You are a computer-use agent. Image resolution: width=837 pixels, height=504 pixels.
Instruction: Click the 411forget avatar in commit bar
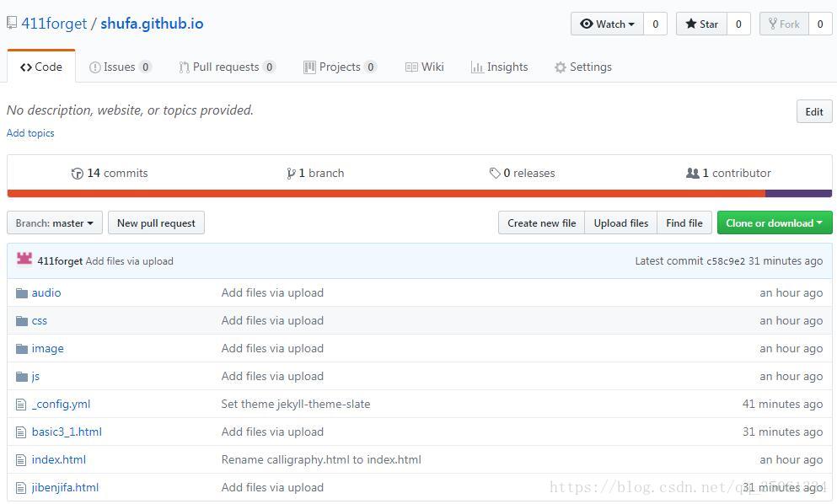point(24,259)
